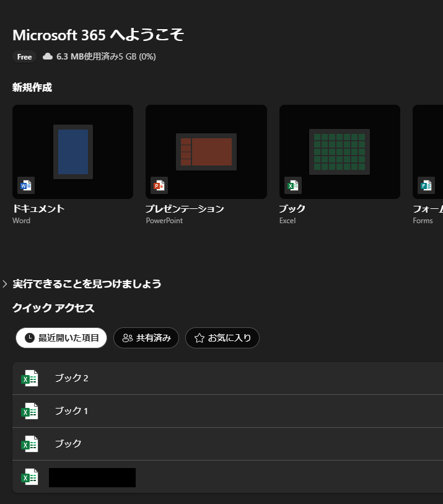Click the ブック label above Excel text
The height and width of the screenshot is (504, 443).
point(292,209)
